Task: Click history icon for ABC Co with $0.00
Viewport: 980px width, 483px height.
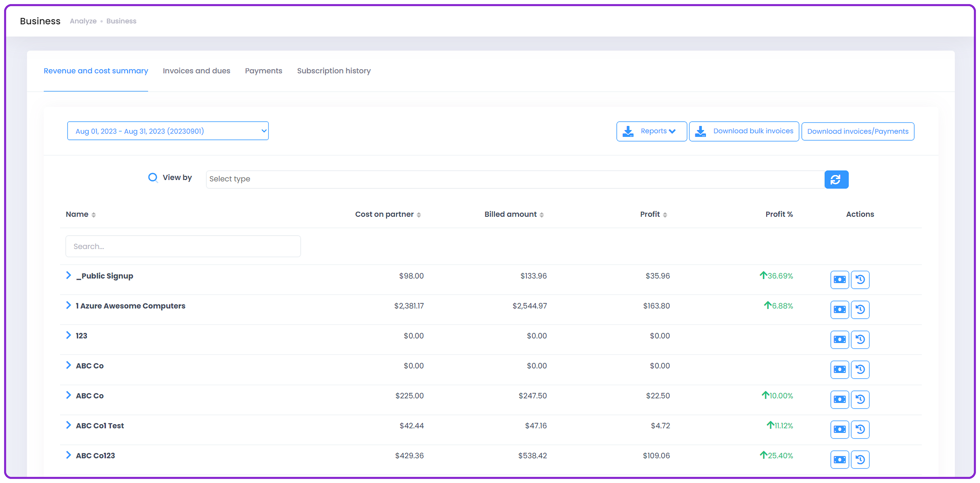Action: pos(860,370)
